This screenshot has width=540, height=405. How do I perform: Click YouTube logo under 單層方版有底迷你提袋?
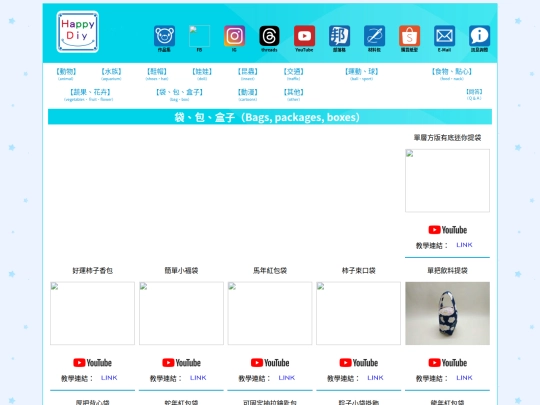click(x=447, y=230)
